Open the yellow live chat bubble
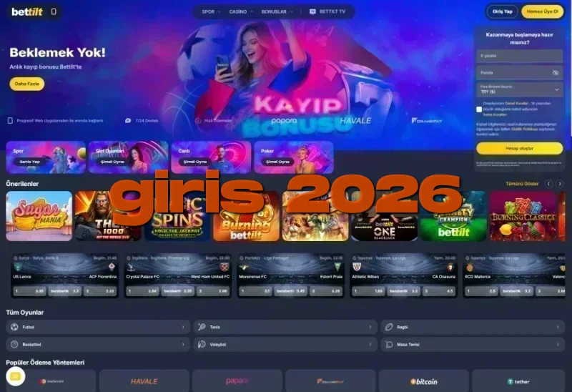Image resolution: width=572 pixels, height=392 pixels. click(x=15, y=376)
